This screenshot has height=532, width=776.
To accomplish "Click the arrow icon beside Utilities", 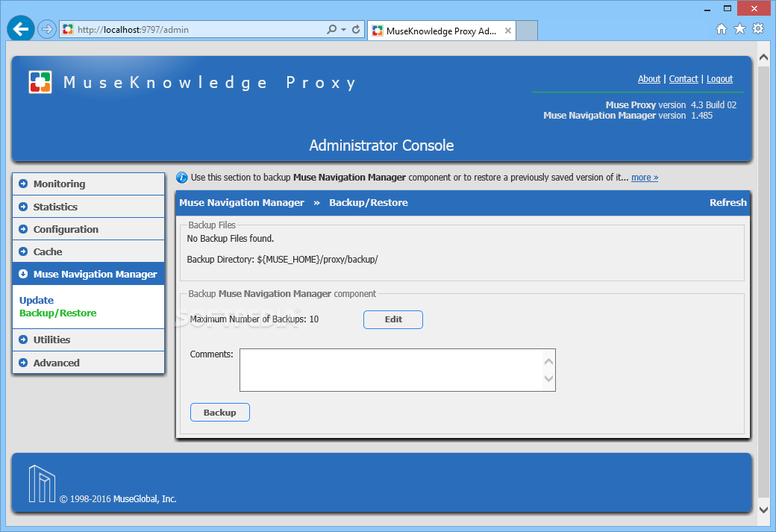I will point(23,339).
